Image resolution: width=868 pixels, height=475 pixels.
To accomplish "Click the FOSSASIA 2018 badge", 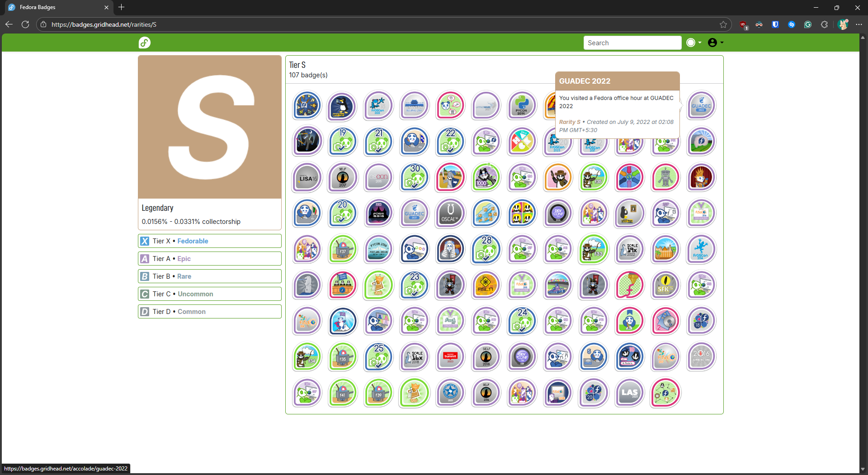I will [x=378, y=214].
